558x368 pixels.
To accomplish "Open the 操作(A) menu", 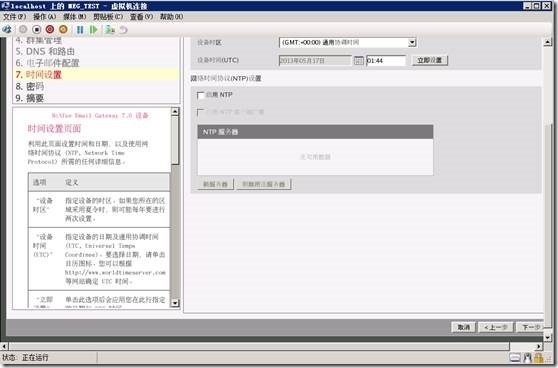I will click(44, 16).
